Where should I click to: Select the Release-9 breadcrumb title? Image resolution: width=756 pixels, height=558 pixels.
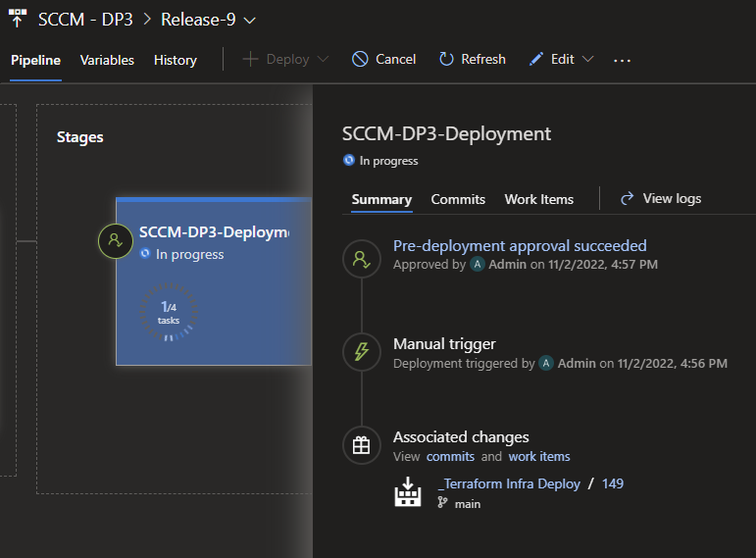(x=198, y=20)
